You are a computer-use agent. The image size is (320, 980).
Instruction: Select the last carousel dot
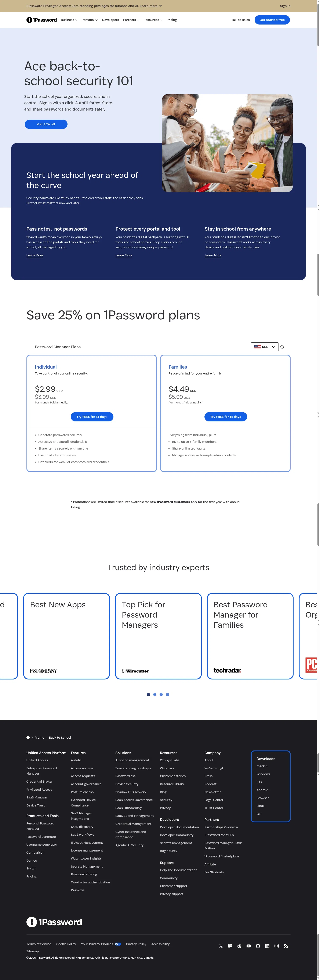point(168,694)
